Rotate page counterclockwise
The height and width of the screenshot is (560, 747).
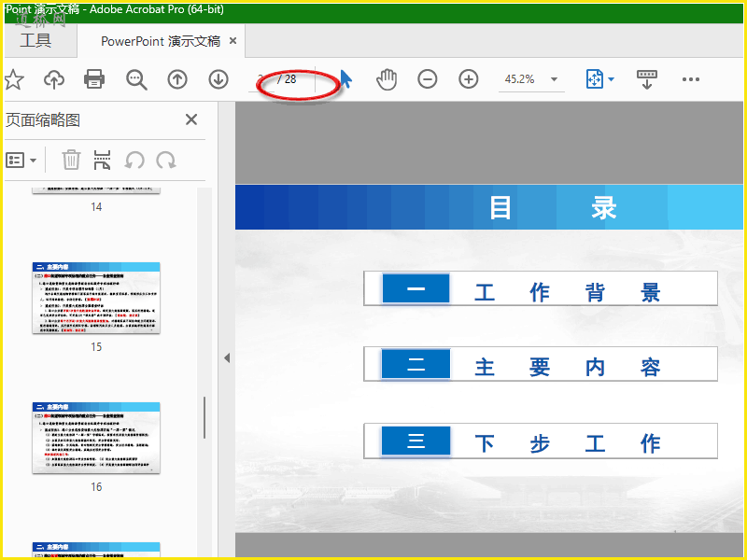coord(134,160)
